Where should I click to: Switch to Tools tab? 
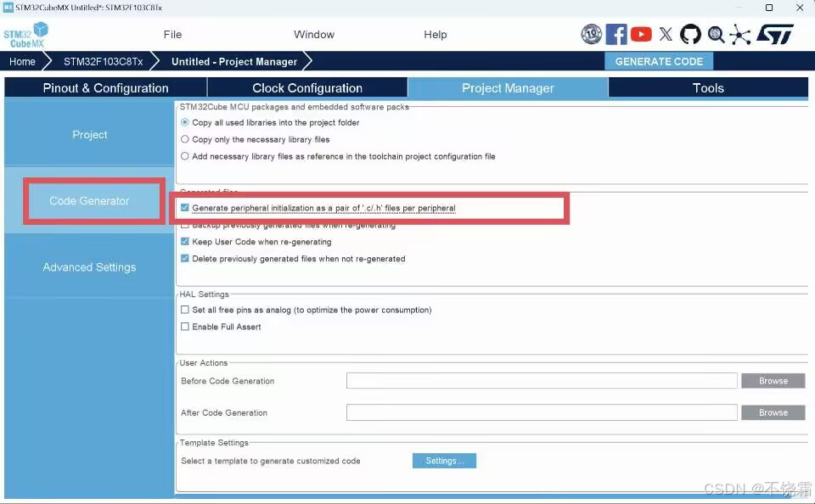click(708, 87)
